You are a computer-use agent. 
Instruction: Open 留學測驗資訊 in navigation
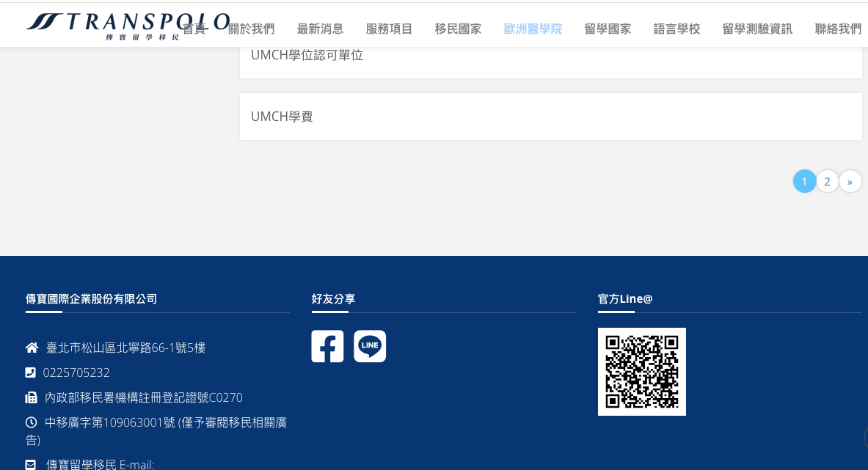point(757,29)
